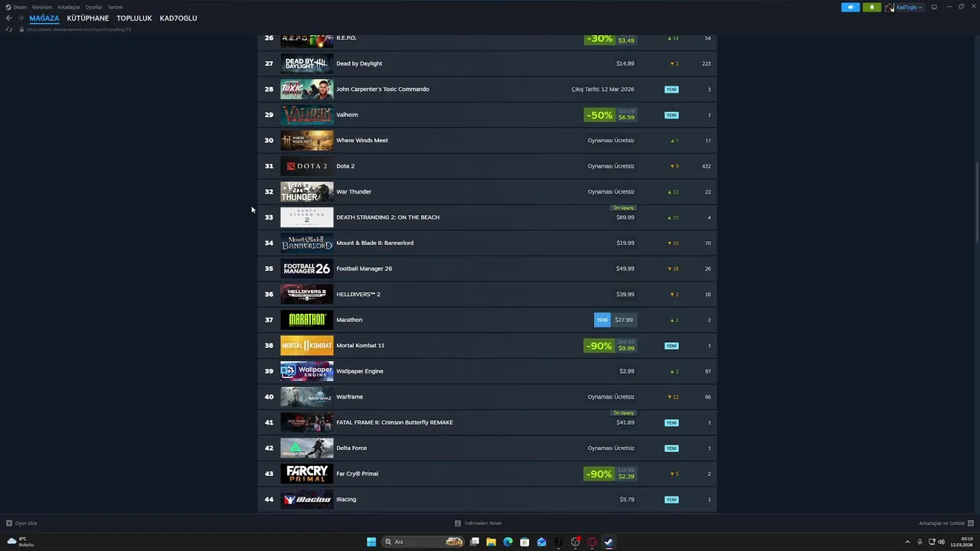Click Oyun Ekle add game button
980x551 pixels.
click(x=21, y=523)
